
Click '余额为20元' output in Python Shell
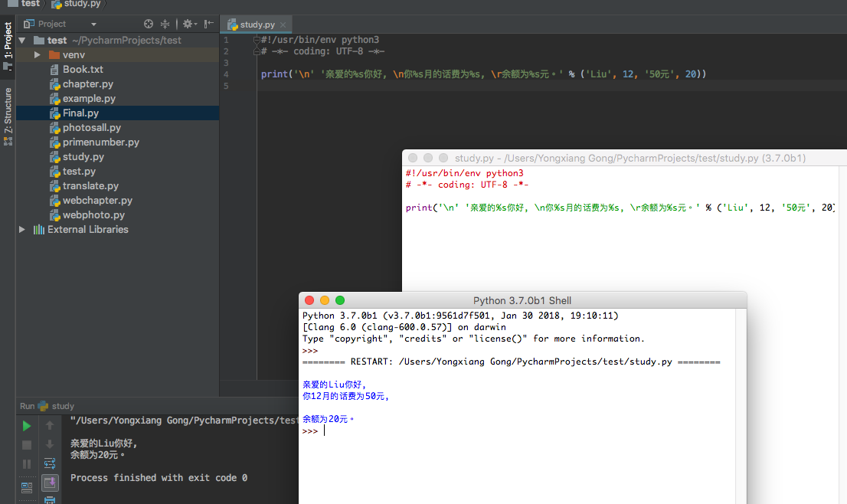click(328, 419)
